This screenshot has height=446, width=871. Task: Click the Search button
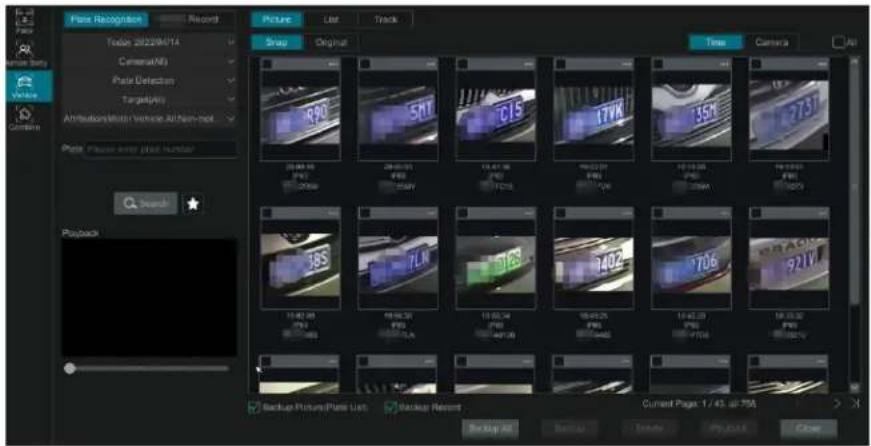(x=146, y=204)
